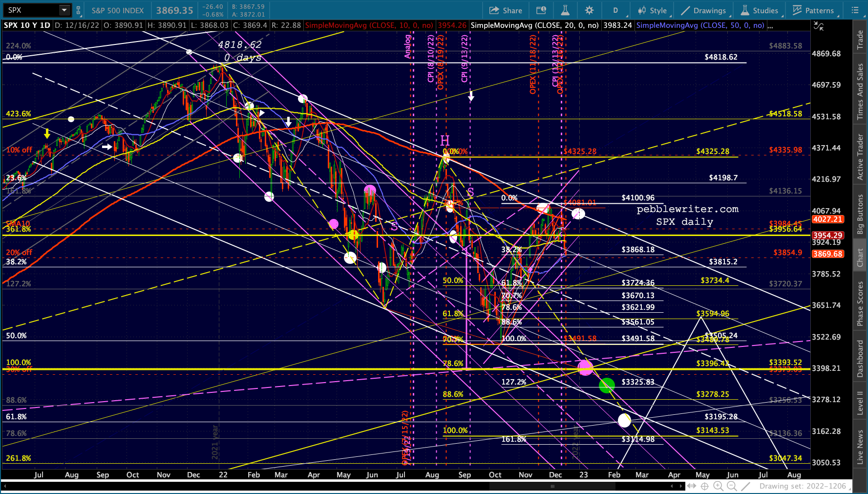Image resolution: width=868 pixels, height=494 pixels.
Task: Click the crosshair pan icon
Action: [705, 486]
